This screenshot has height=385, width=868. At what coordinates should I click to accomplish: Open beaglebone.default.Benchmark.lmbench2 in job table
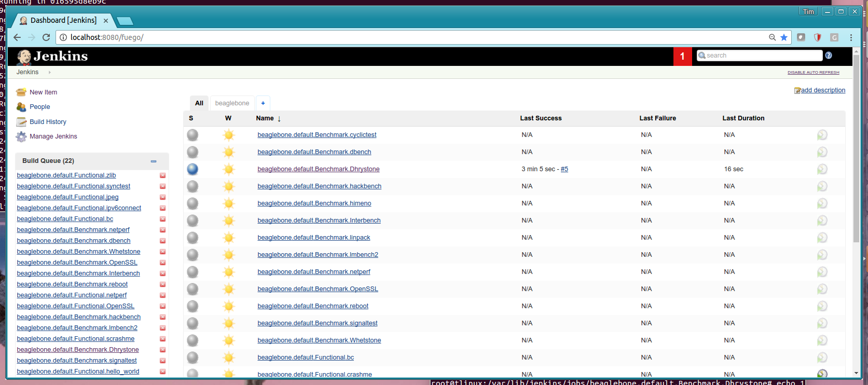pos(318,255)
